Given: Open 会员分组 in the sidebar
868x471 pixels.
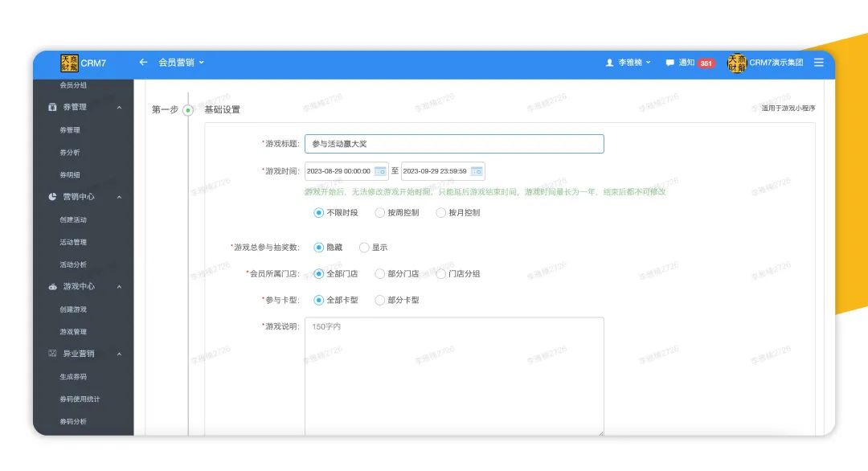Looking at the screenshot, I should coord(73,85).
